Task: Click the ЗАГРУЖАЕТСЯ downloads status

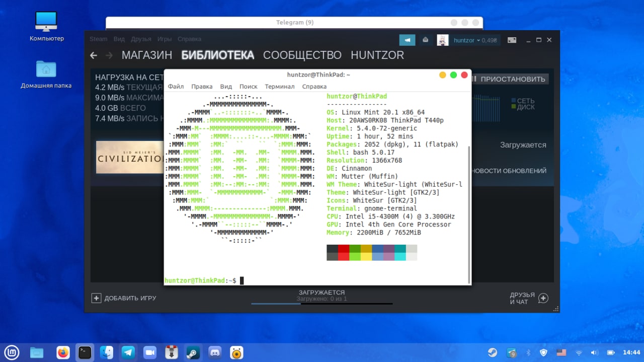Action: [321, 293]
